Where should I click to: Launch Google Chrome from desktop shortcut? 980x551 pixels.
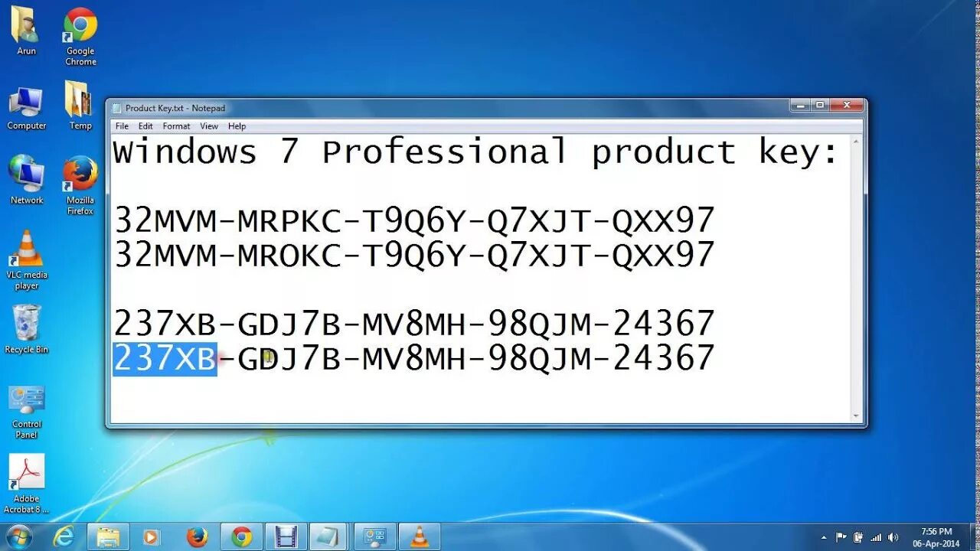point(80,36)
